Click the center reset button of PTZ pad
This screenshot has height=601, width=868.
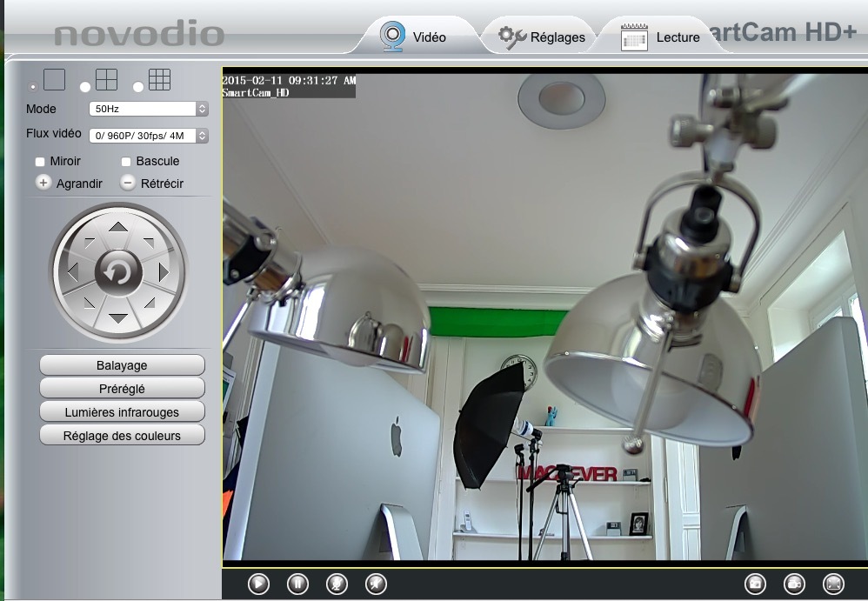pos(118,273)
